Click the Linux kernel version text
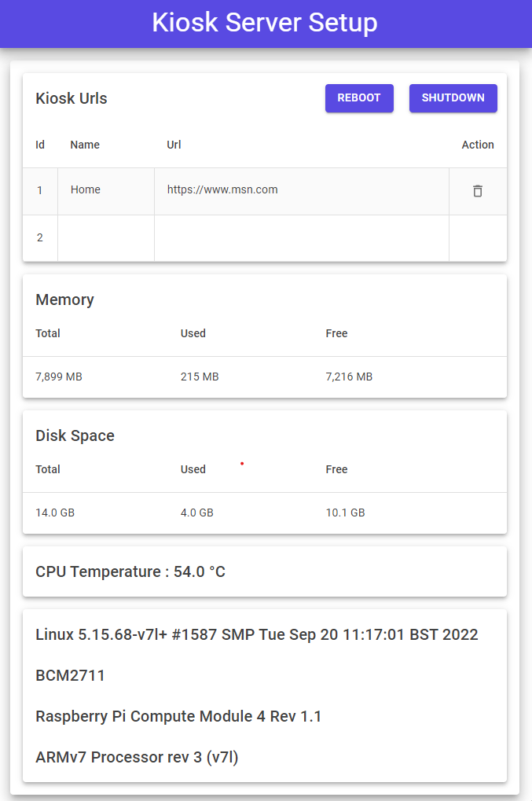Screen dimensions: 532x801 coord(257,634)
